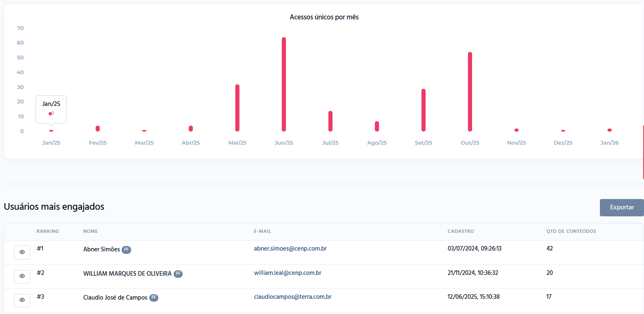Click email william.leal@cenp.com.br
644x314 pixels.
pos(288,272)
